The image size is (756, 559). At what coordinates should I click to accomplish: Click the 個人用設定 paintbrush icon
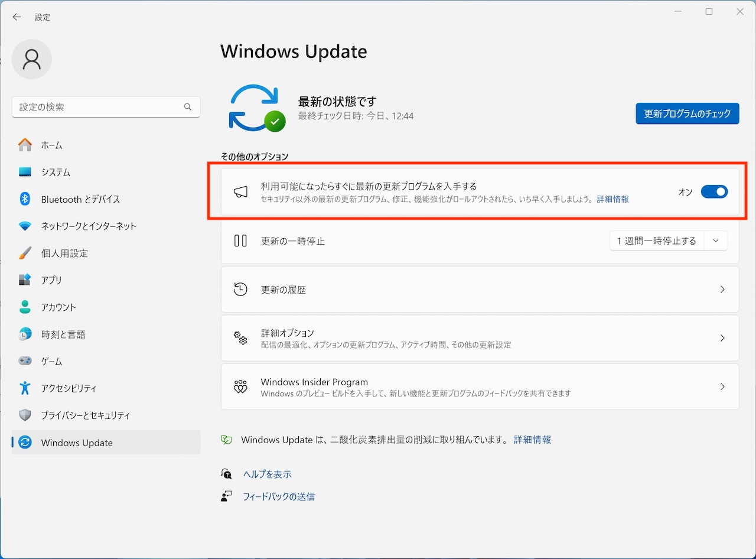(25, 253)
